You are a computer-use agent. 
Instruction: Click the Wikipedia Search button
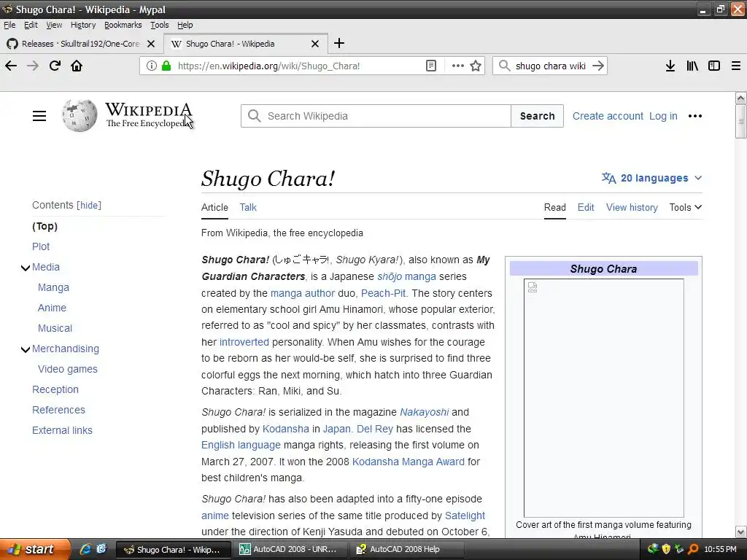point(537,116)
